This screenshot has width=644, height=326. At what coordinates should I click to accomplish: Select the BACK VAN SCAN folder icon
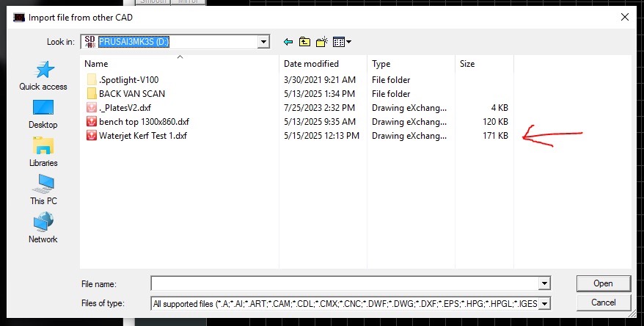pos(92,94)
